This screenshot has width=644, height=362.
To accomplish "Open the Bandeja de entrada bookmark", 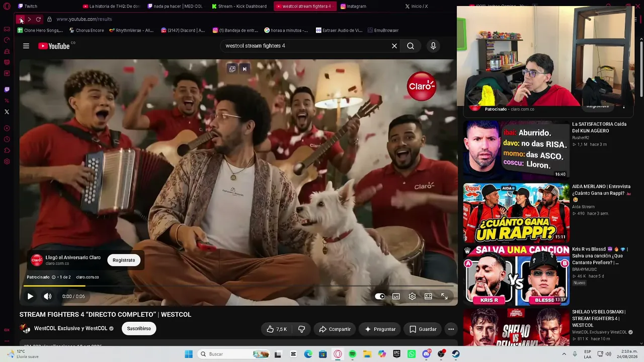I will click(235, 30).
